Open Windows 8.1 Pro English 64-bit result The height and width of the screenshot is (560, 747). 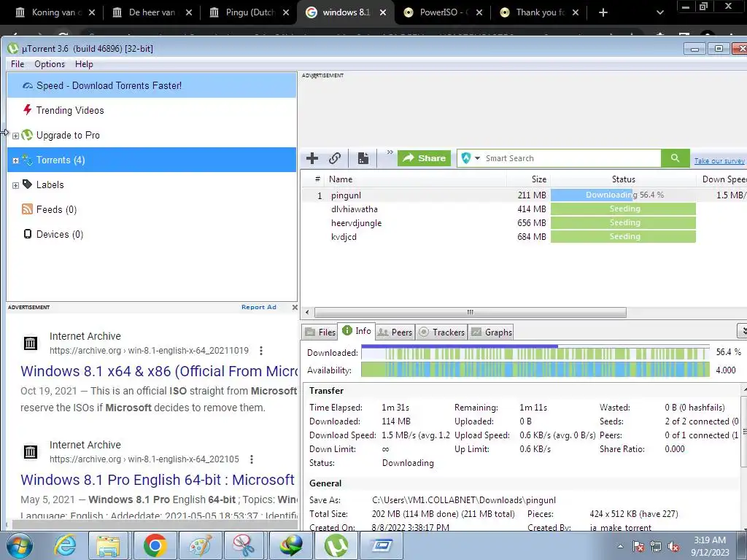[158, 480]
